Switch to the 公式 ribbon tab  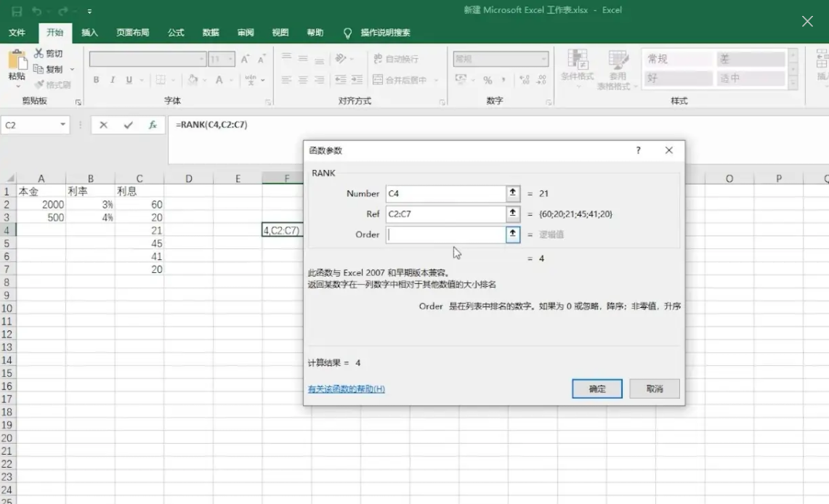click(x=176, y=33)
